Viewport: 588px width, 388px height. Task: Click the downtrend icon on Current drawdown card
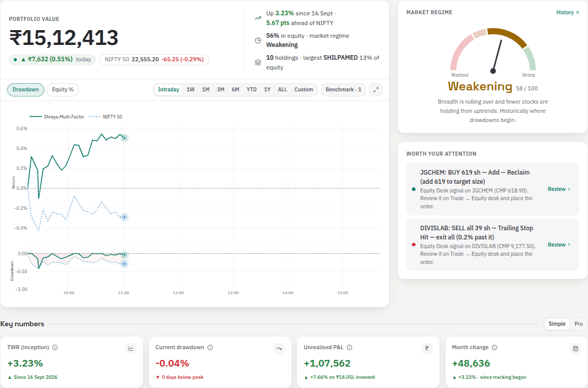pos(279,349)
